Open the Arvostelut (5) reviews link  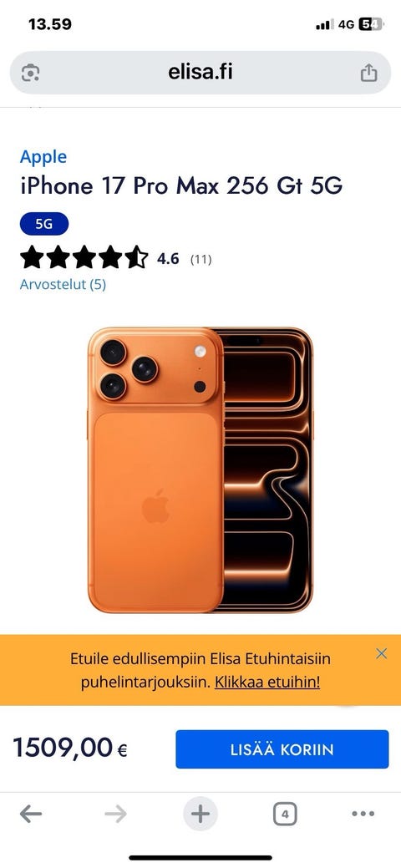(x=63, y=285)
